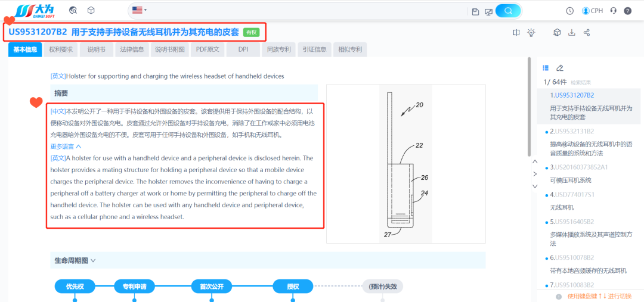
Task: Click the image search icon in search bar
Action: (x=488, y=11)
